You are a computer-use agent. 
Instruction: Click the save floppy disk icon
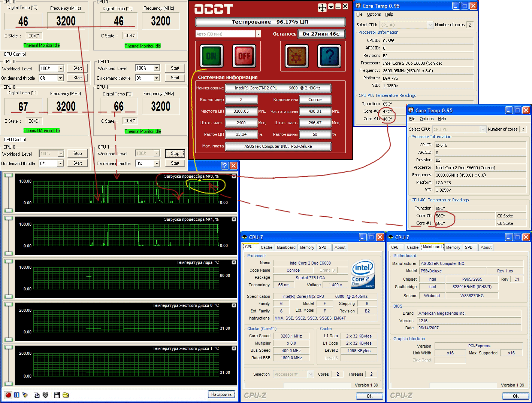coord(57,395)
